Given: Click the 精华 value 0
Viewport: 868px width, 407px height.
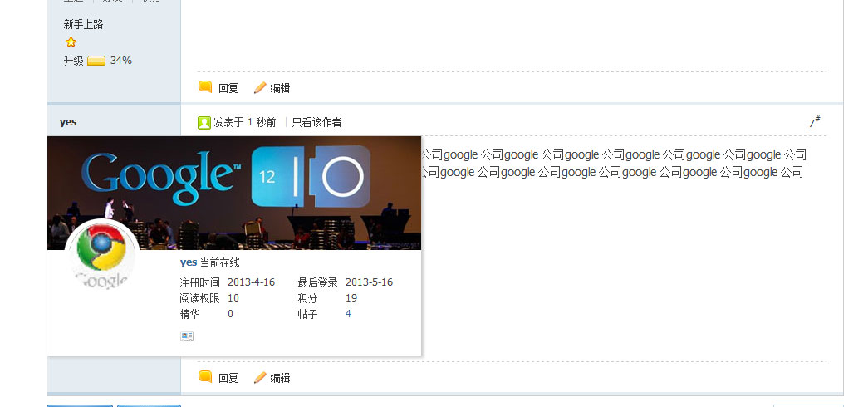Looking at the screenshot, I should (230, 314).
